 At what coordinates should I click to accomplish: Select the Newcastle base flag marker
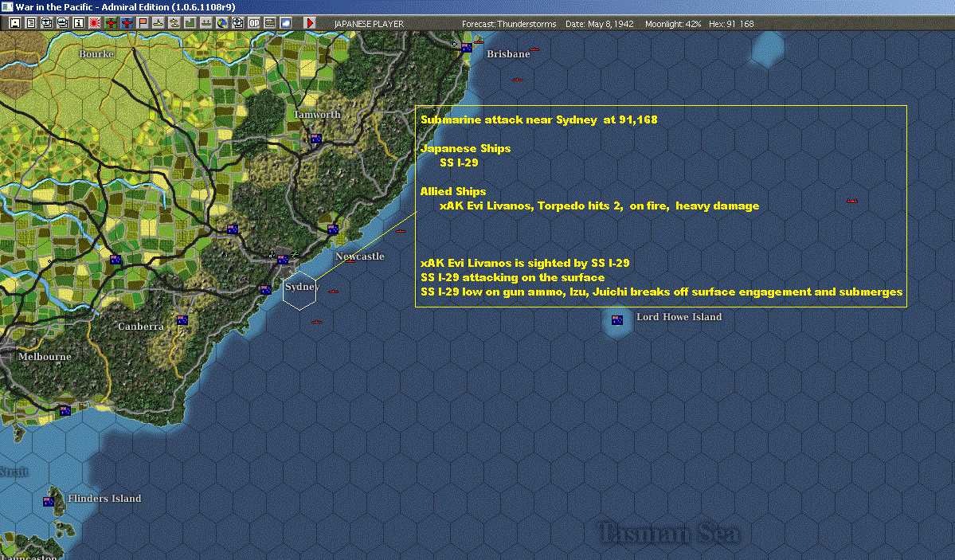click(333, 229)
